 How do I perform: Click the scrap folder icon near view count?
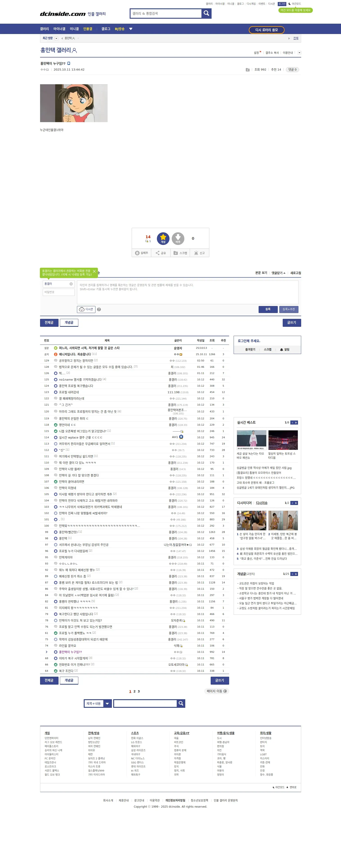pos(247,70)
